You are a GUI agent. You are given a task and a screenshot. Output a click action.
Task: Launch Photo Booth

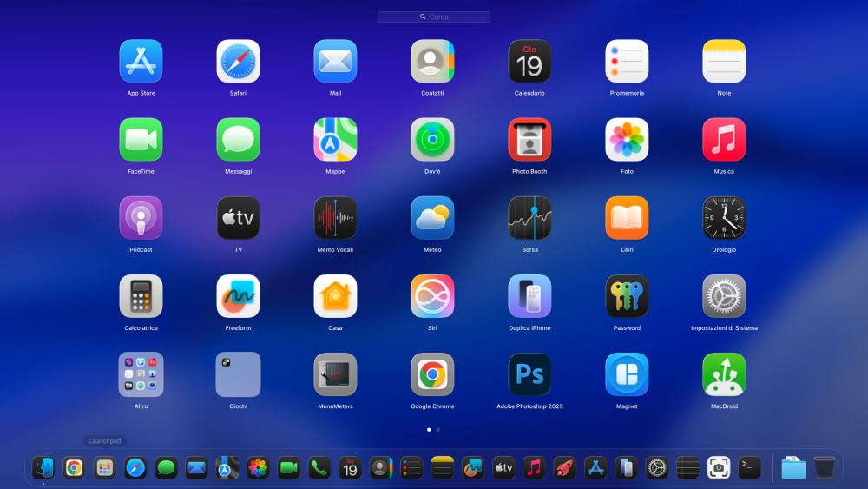click(529, 140)
